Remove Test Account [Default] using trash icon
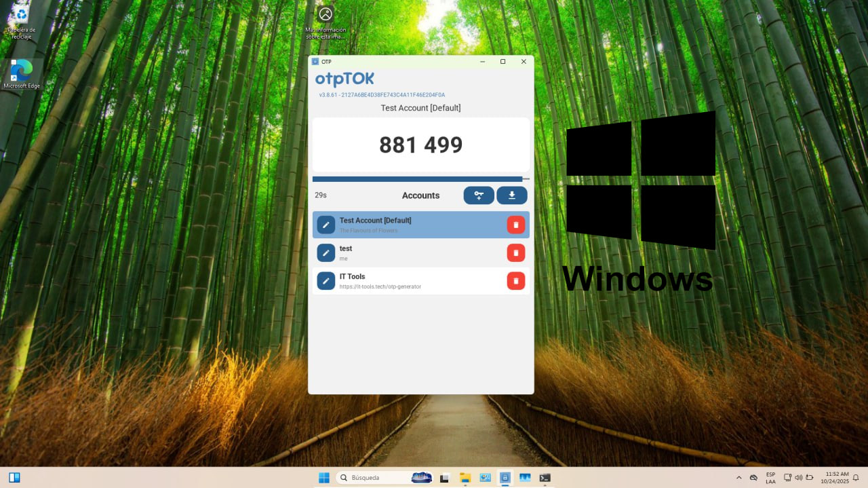 [x=516, y=224]
